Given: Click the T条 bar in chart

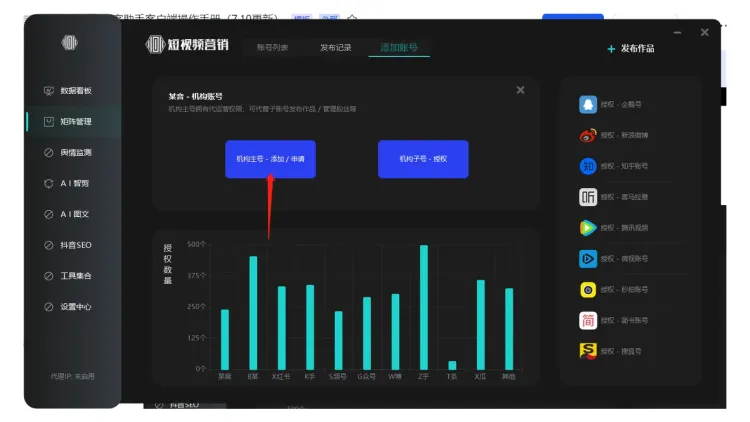Looking at the screenshot, I should pyautogui.click(x=452, y=366).
